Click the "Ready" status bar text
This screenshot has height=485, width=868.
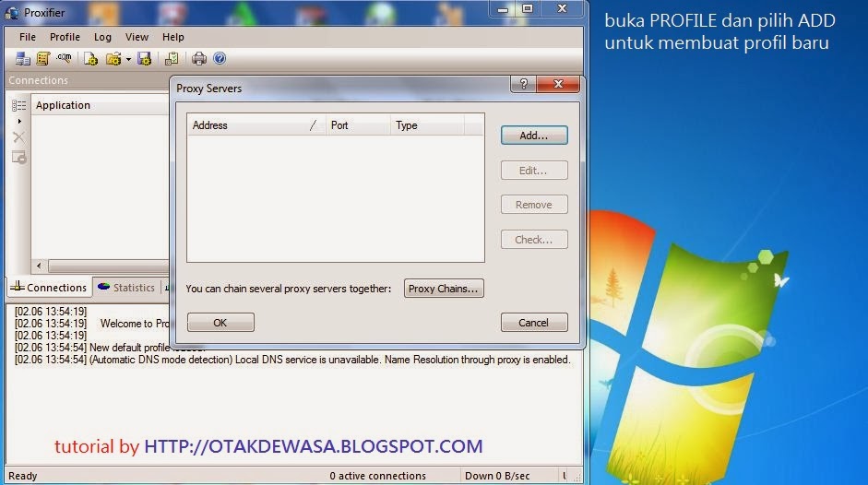23,476
